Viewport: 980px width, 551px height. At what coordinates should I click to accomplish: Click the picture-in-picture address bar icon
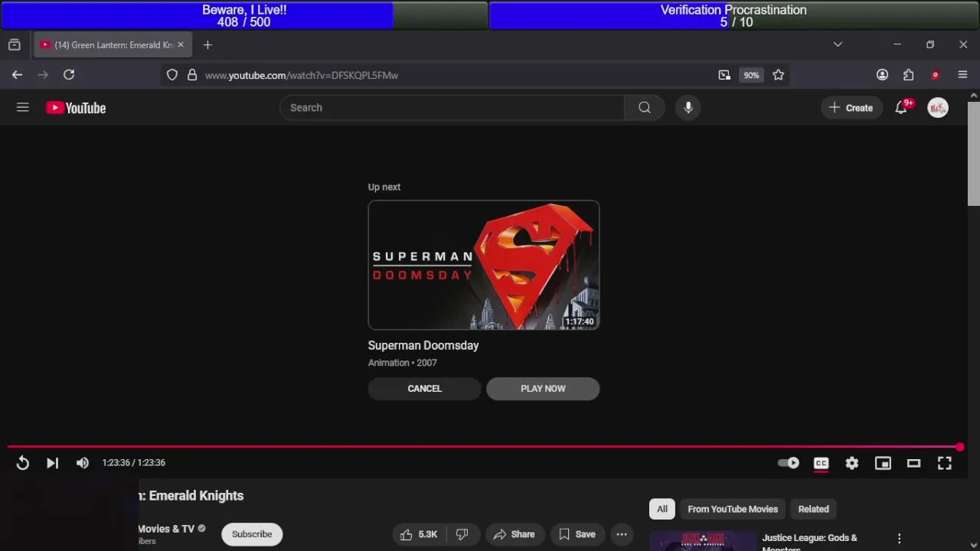pos(724,75)
